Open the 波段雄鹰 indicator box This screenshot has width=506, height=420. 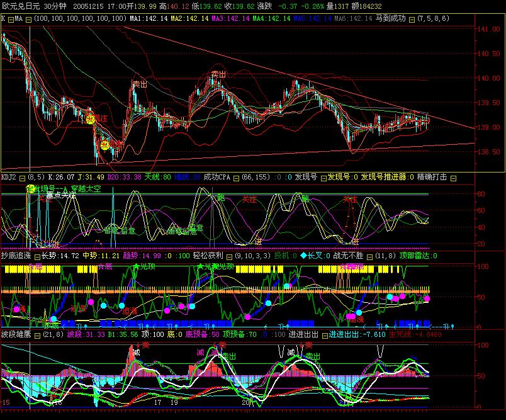pyautogui.click(x=37, y=336)
